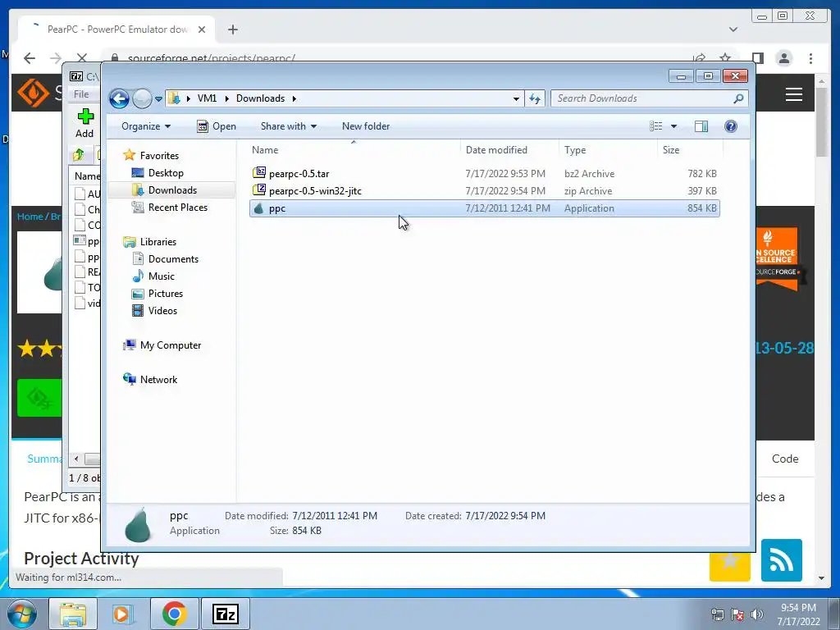Select Favorites in navigation pane
This screenshot has width=840, height=630.
point(159,155)
